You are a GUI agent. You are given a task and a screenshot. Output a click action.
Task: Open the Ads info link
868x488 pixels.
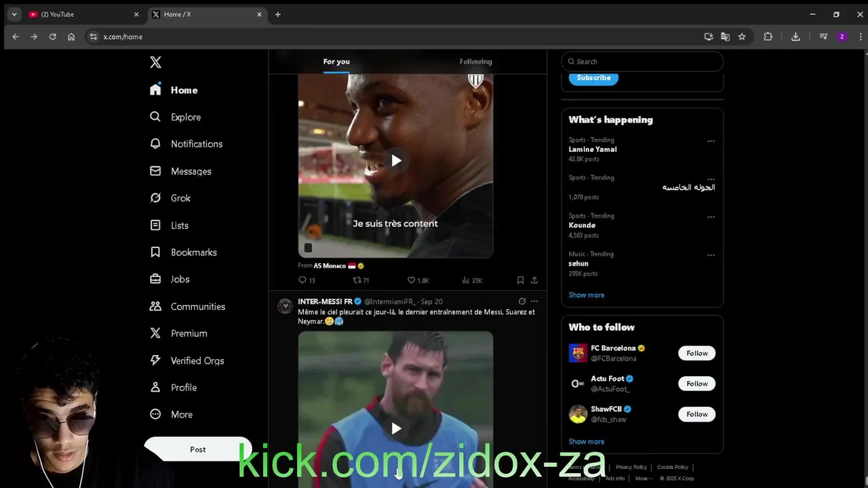615,479
